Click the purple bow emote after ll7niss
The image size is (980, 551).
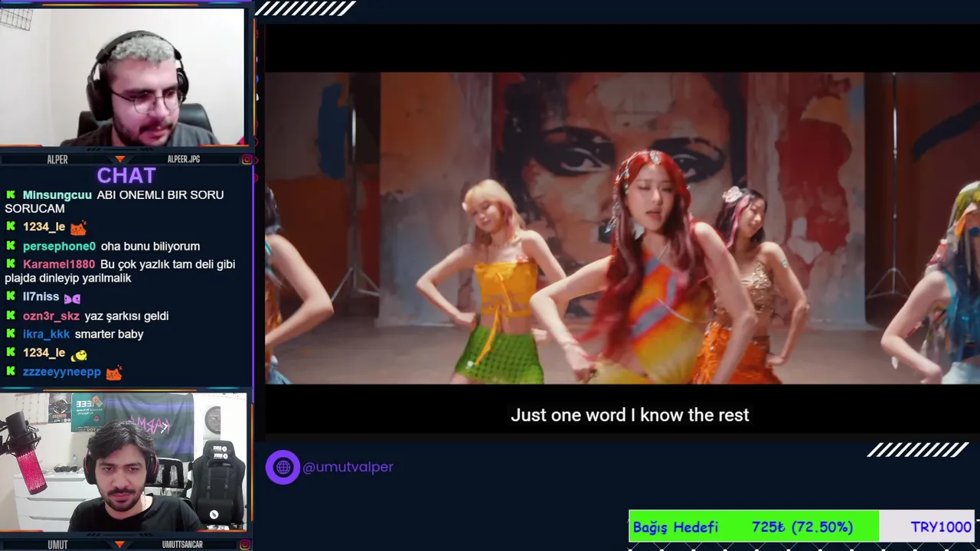tap(72, 298)
